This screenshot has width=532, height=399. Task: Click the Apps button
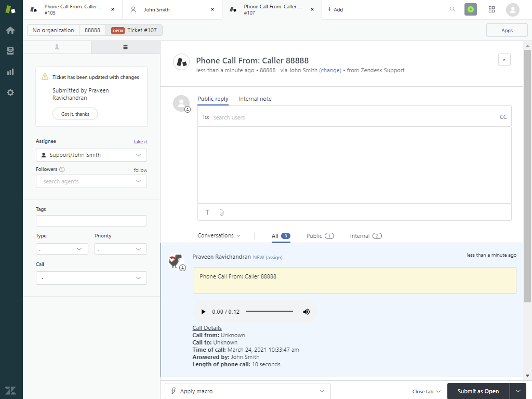pyautogui.click(x=507, y=30)
